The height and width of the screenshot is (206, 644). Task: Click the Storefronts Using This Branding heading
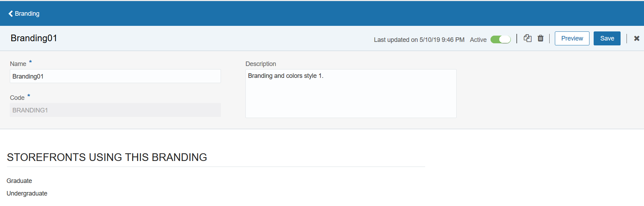click(107, 157)
